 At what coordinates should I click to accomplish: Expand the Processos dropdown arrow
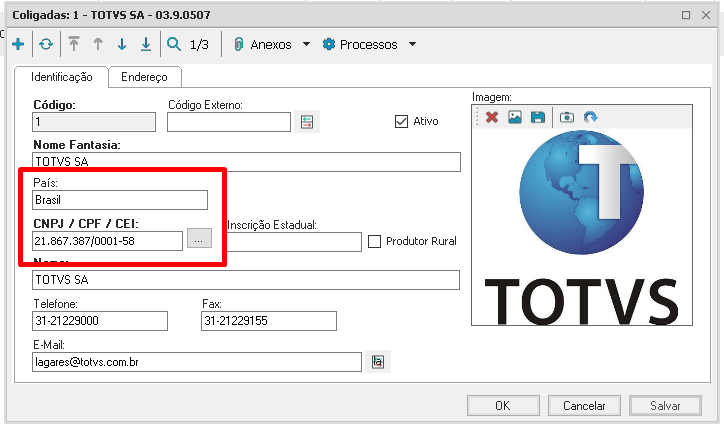click(x=412, y=44)
